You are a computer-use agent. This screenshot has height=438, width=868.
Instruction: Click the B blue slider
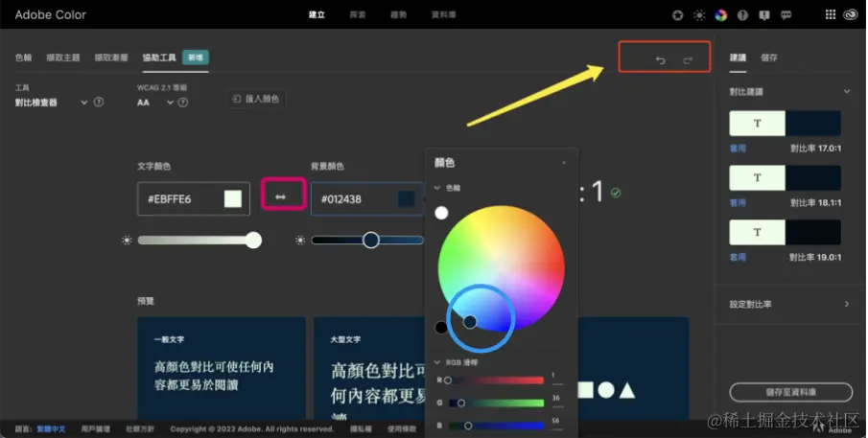[496, 426]
